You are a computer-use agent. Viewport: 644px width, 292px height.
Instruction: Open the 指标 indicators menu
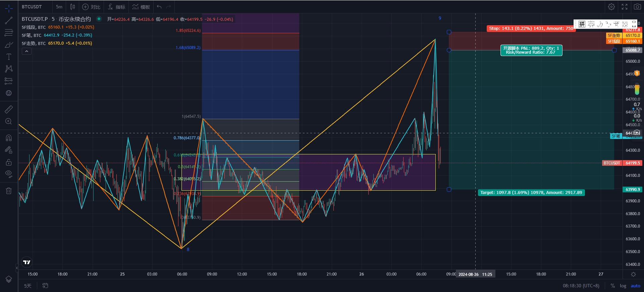tap(116, 7)
